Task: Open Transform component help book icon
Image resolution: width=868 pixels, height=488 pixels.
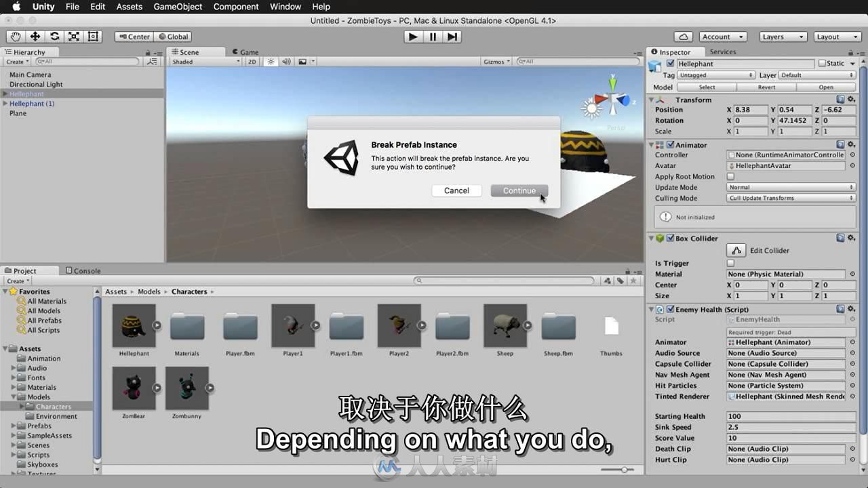Action: coord(841,100)
